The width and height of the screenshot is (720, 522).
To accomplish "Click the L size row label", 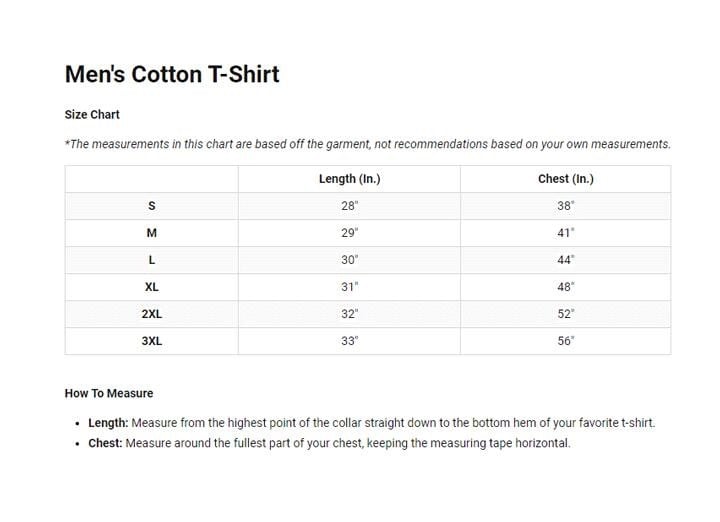I will point(152,260).
